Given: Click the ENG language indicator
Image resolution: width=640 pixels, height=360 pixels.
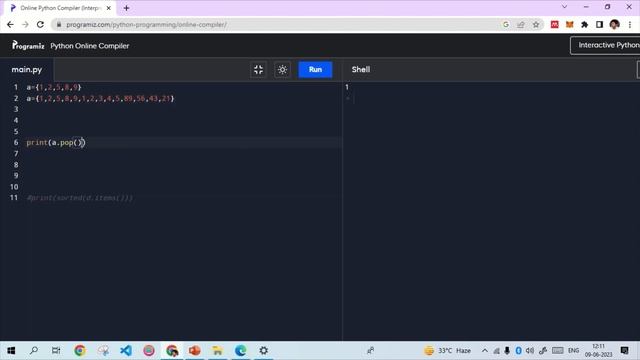Looking at the screenshot, I should [x=573, y=351].
